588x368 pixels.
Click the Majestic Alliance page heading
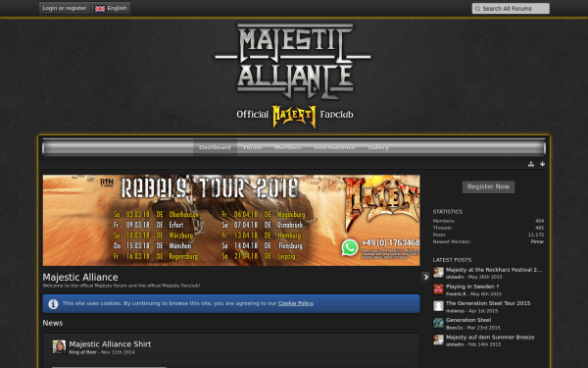pos(80,277)
